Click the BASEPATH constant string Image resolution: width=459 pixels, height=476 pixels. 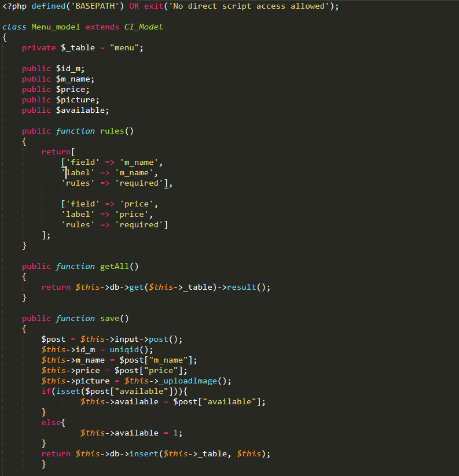tap(95, 6)
